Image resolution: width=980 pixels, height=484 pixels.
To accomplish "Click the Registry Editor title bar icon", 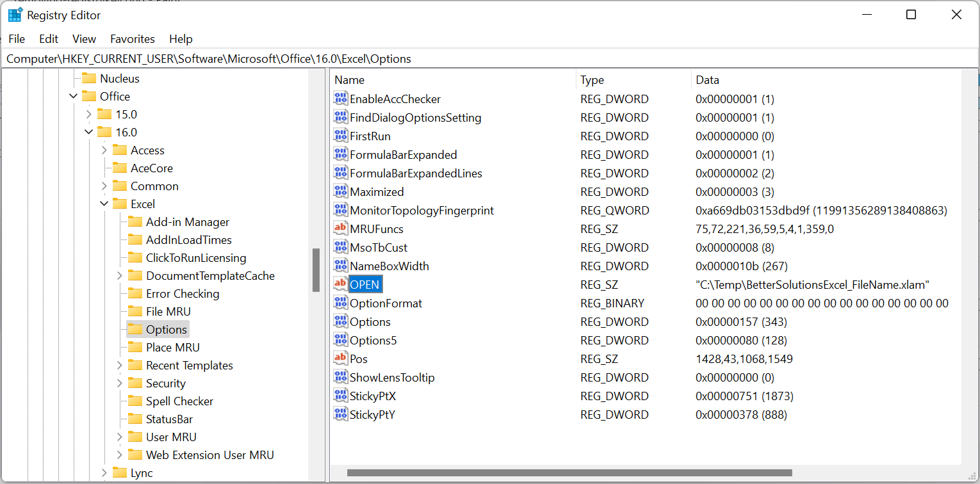I will [15, 15].
